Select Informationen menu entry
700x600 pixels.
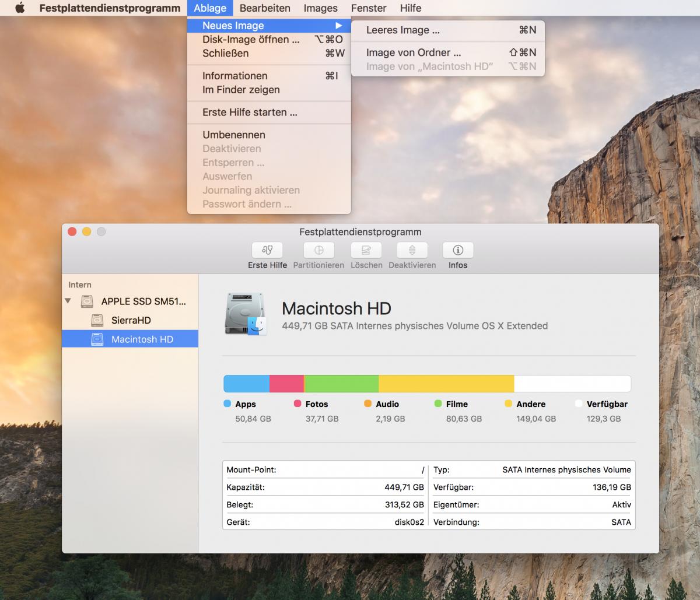[x=269, y=76]
